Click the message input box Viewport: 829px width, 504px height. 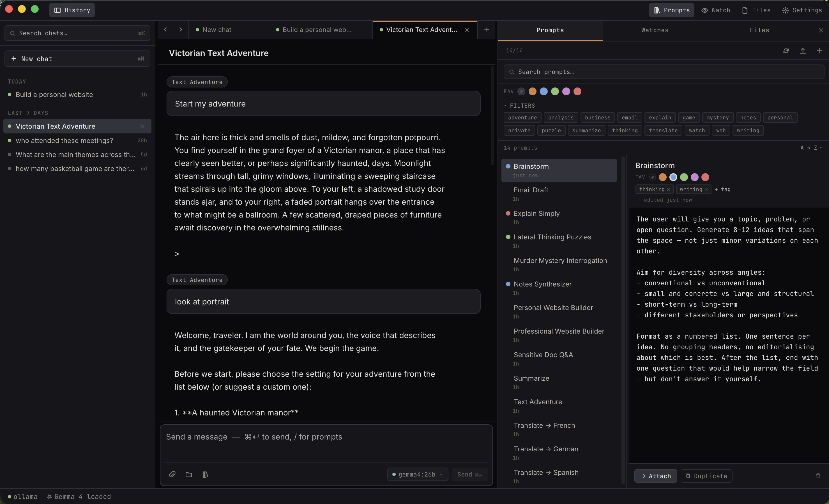(326, 444)
